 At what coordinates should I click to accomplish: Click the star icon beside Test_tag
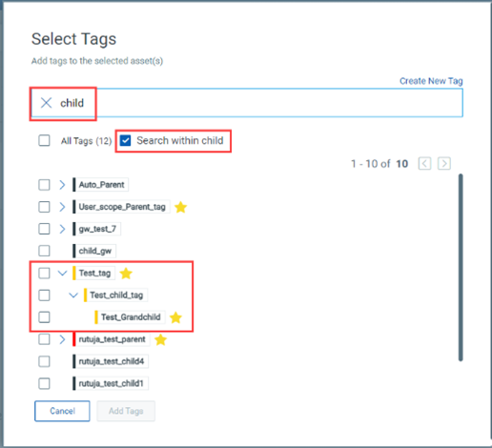click(x=126, y=274)
